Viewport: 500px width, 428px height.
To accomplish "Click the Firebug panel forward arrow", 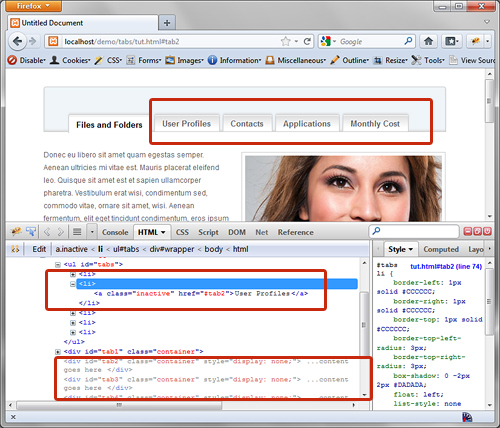I will tap(60, 232).
